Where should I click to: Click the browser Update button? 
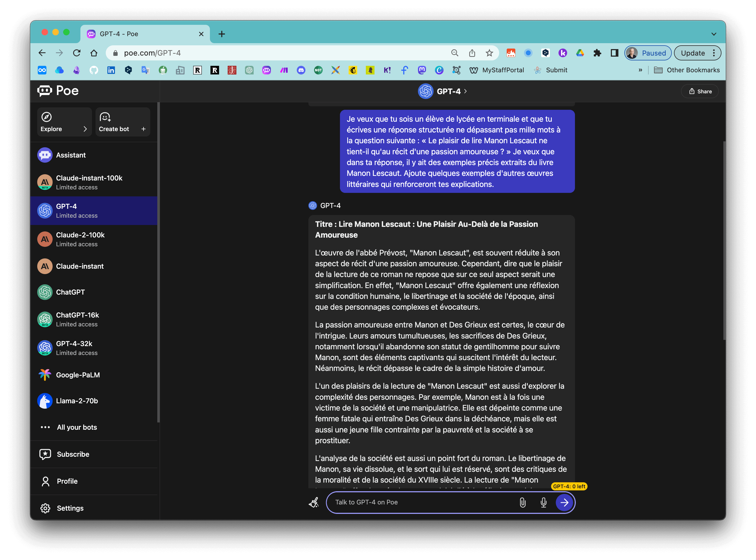pyautogui.click(x=698, y=53)
